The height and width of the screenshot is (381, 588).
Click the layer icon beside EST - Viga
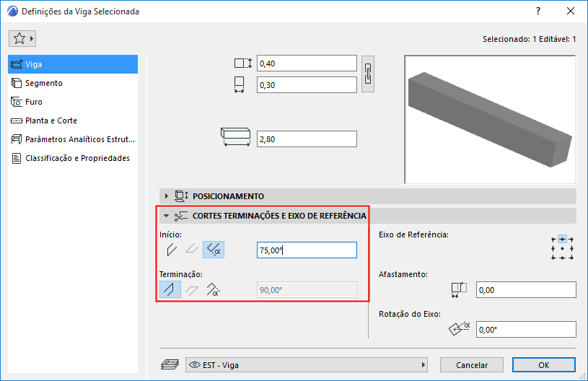170,364
